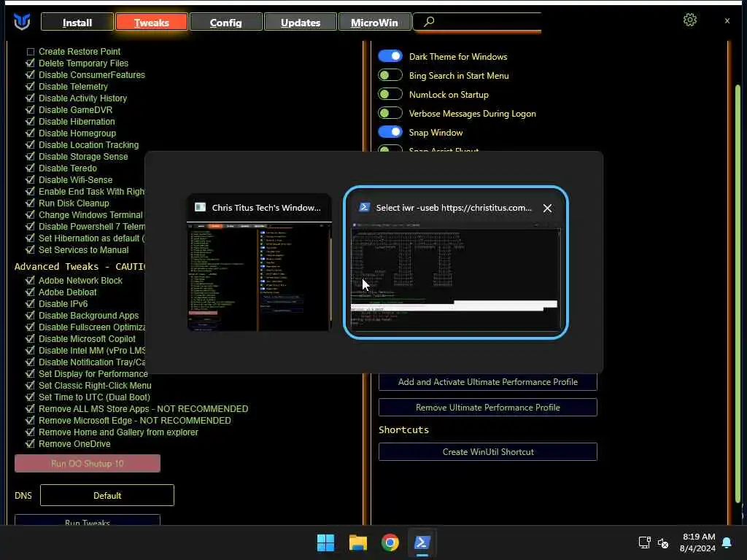Toggle the Snap Window switch
The height and width of the screenshot is (560, 747).
[390, 132]
